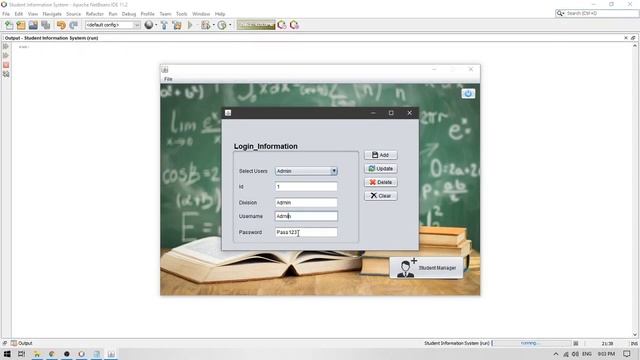Open File menu of the student app window
The width and height of the screenshot is (640, 360).
click(168, 79)
